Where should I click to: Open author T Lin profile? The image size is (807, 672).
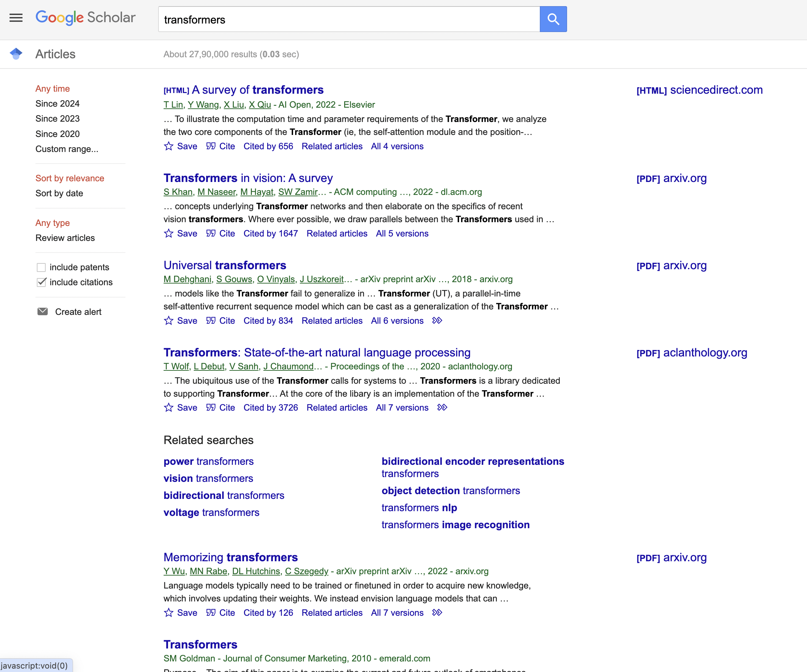coord(173,105)
